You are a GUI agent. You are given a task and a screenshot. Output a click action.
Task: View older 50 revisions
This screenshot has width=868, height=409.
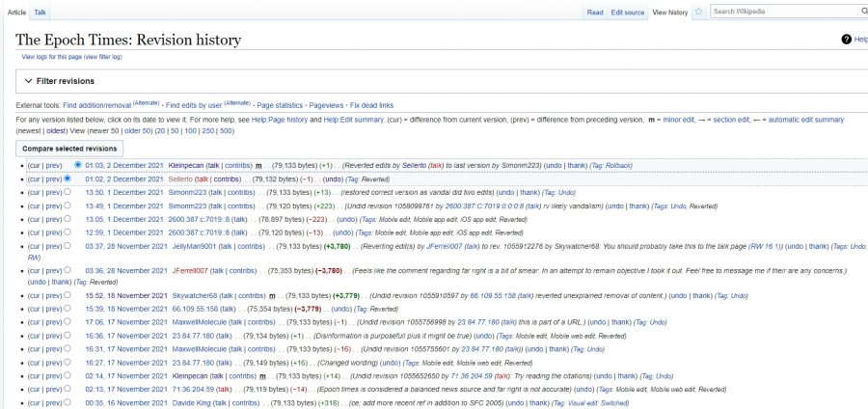pos(137,131)
